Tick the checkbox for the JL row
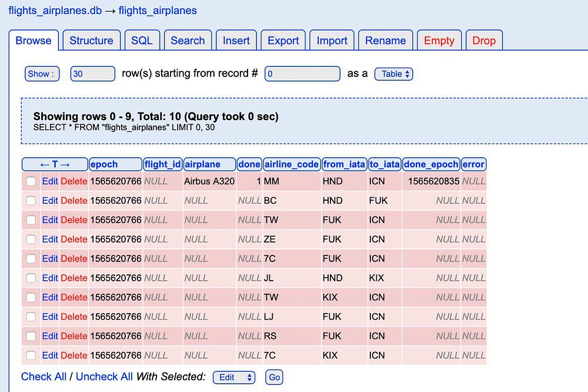 click(31, 278)
